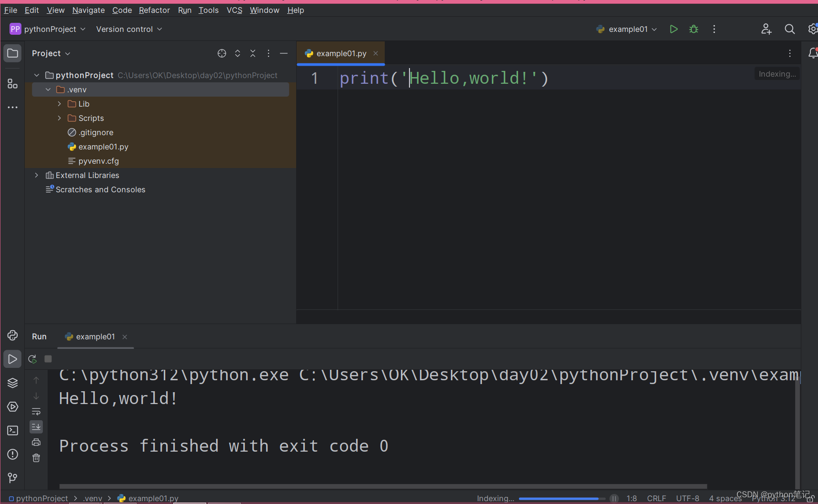Screen dimensions: 818x504
Task: Close example01 Run panel tab
Action: (x=125, y=336)
